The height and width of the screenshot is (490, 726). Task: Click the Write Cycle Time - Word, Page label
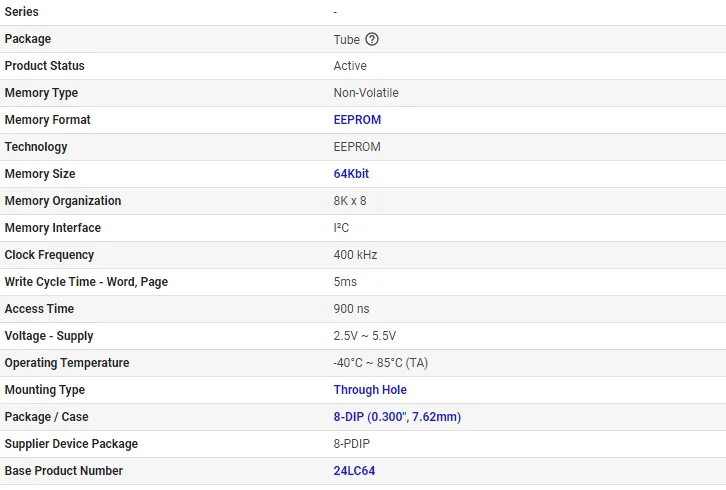coord(86,282)
